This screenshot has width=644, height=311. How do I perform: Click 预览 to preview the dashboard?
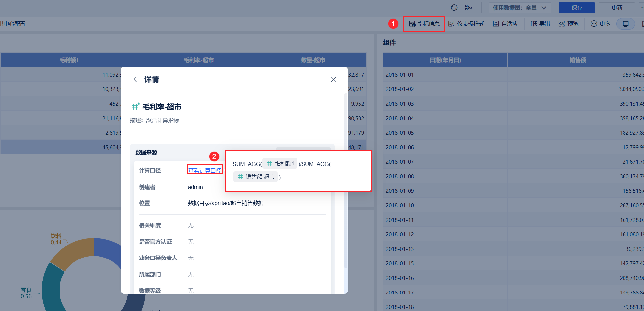pyautogui.click(x=569, y=24)
